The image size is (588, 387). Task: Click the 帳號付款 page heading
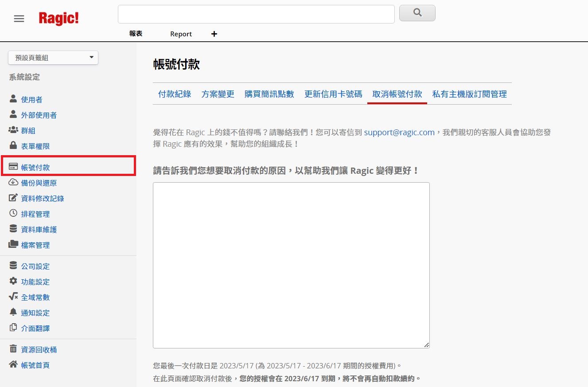(176, 65)
